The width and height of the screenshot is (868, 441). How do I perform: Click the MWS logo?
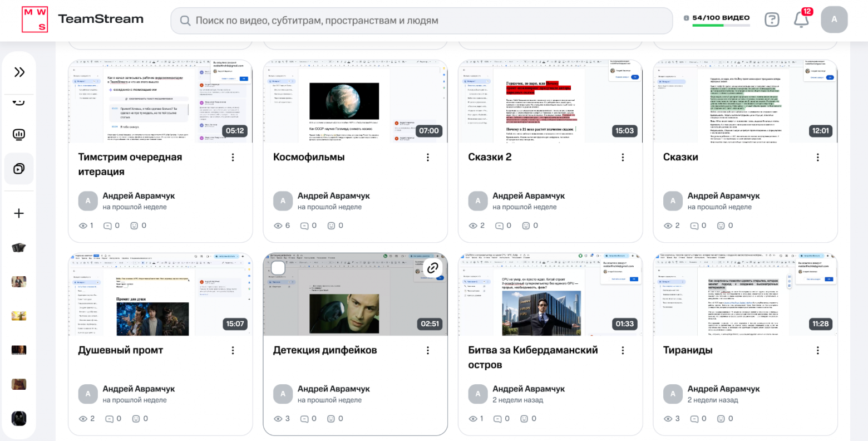35,19
